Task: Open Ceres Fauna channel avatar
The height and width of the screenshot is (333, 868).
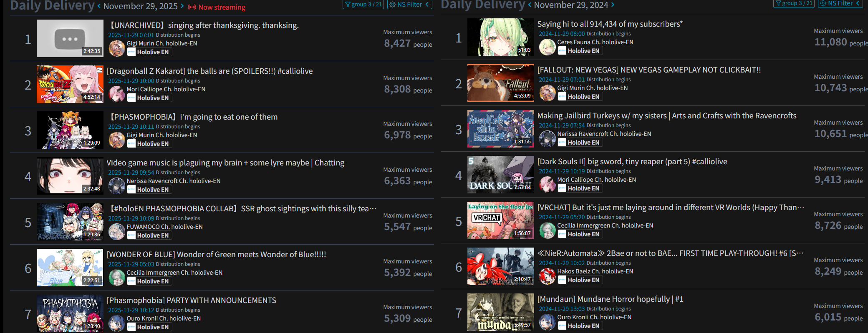Action: click(548, 47)
